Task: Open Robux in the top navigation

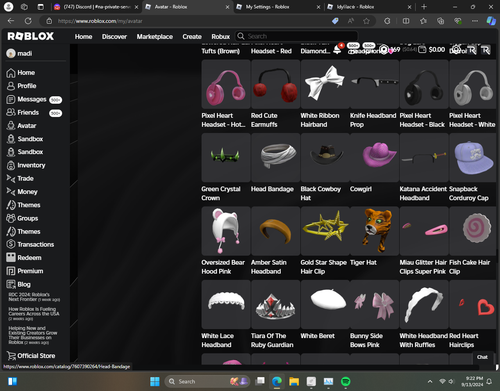Action: (221, 37)
